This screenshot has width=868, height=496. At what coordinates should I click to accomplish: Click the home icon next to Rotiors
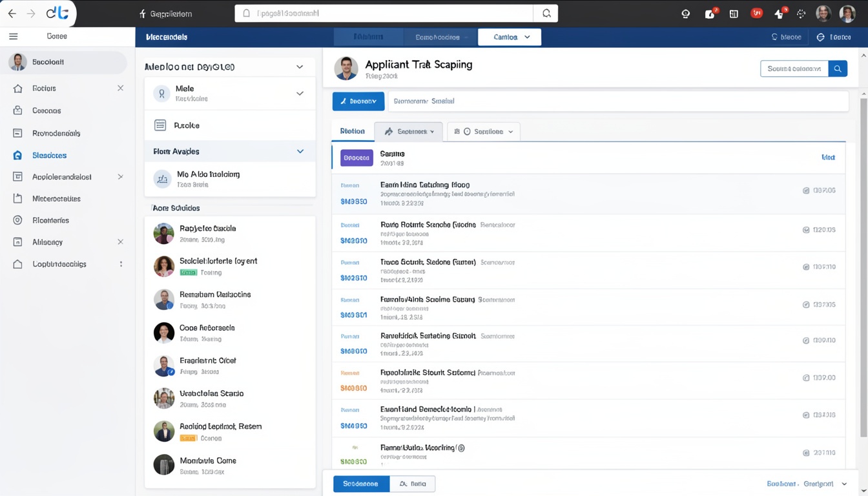(x=17, y=88)
